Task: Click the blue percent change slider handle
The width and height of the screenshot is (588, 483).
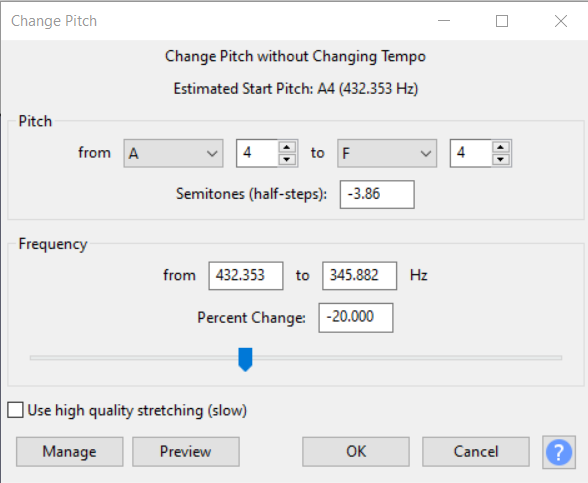Action: pos(245,359)
